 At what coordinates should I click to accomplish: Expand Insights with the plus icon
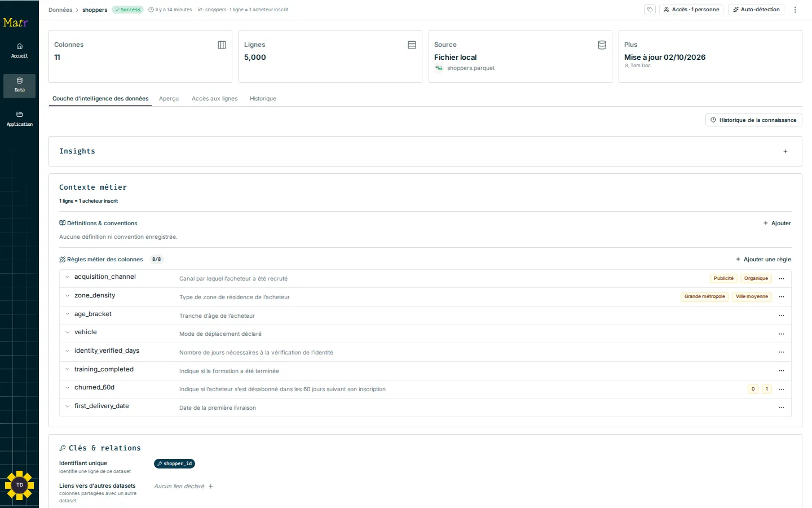[x=785, y=151]
